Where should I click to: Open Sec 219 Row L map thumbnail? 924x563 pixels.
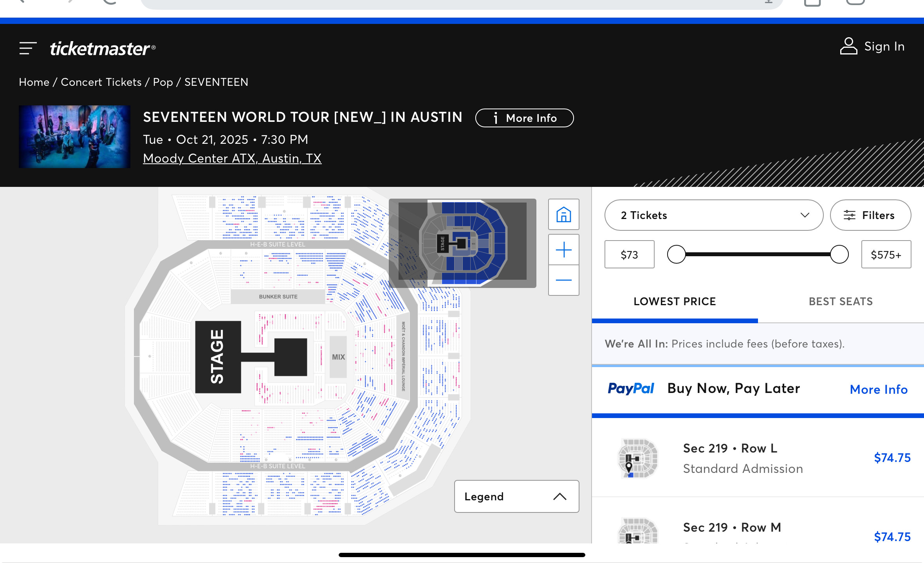(638, 458)
